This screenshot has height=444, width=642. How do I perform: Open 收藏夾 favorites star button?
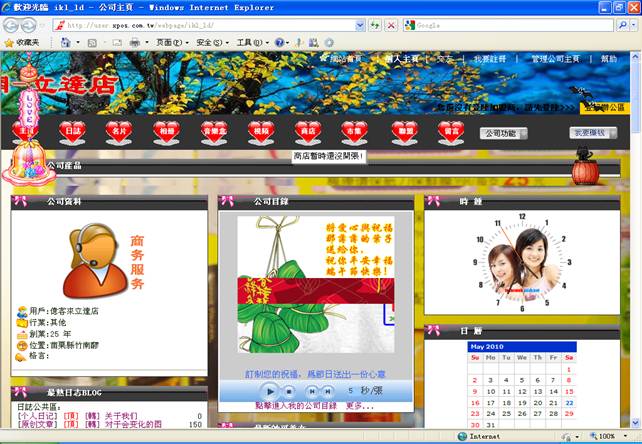click(x=22, y=43)
